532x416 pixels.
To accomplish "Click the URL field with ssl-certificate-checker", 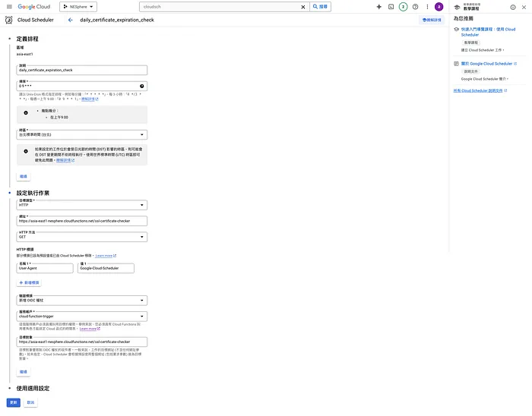I will [82, 221].
